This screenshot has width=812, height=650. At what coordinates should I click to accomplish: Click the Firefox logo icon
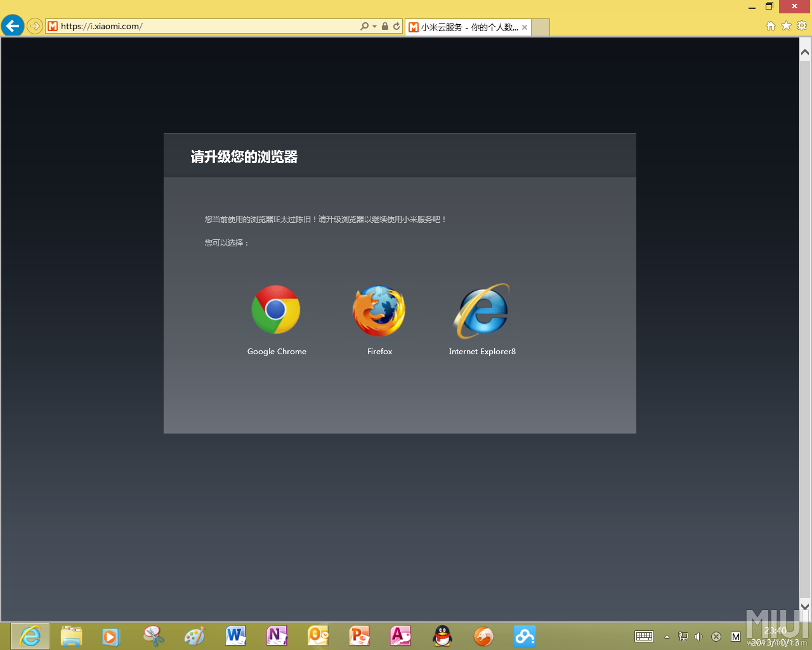(379, 310)
